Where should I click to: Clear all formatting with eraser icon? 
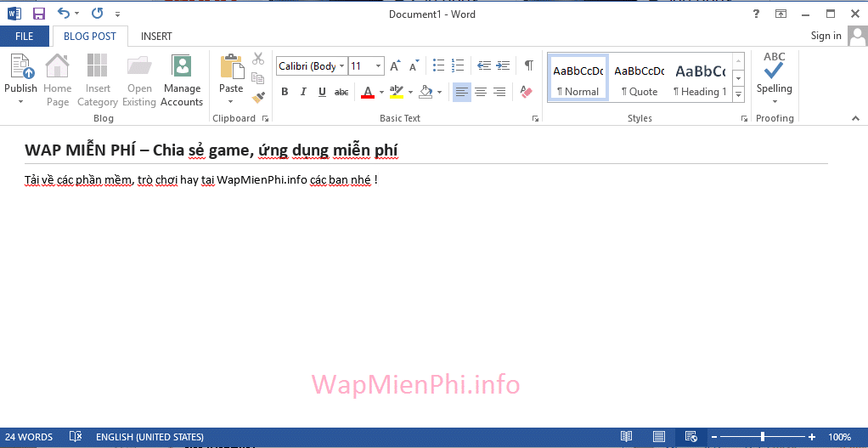(527, 92)
